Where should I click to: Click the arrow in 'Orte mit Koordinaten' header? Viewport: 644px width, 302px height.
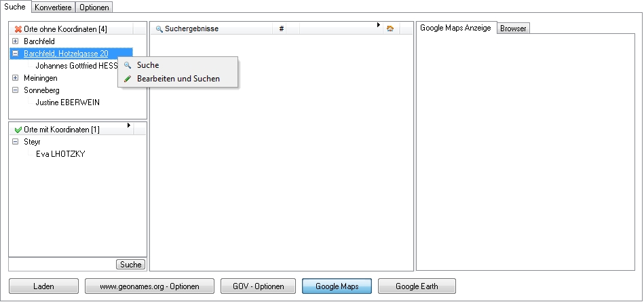tap(128, 125)
